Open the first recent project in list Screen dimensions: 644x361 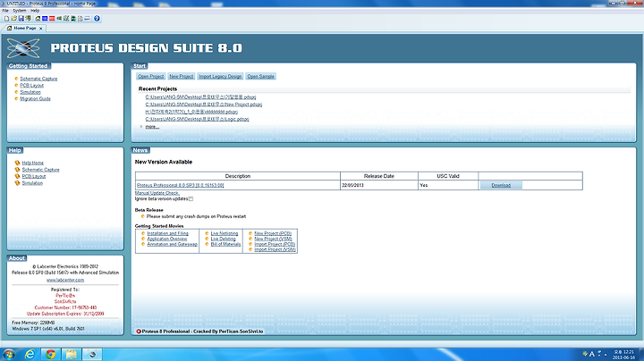(200, 97)
